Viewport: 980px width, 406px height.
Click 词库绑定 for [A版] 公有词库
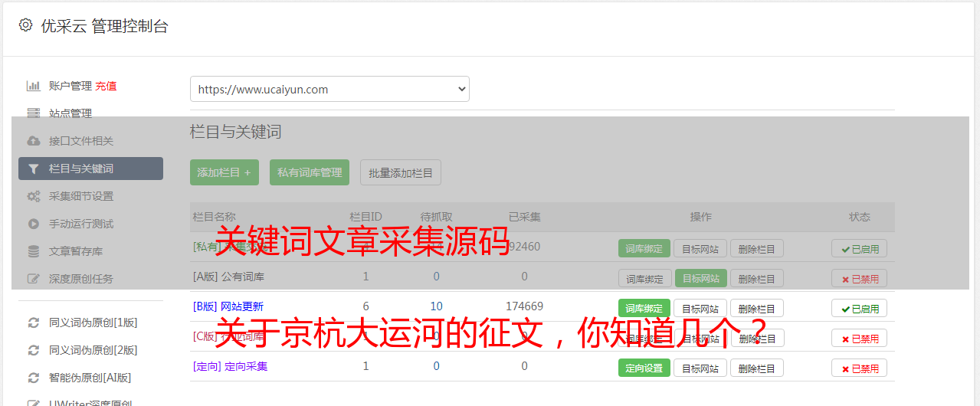644,278
